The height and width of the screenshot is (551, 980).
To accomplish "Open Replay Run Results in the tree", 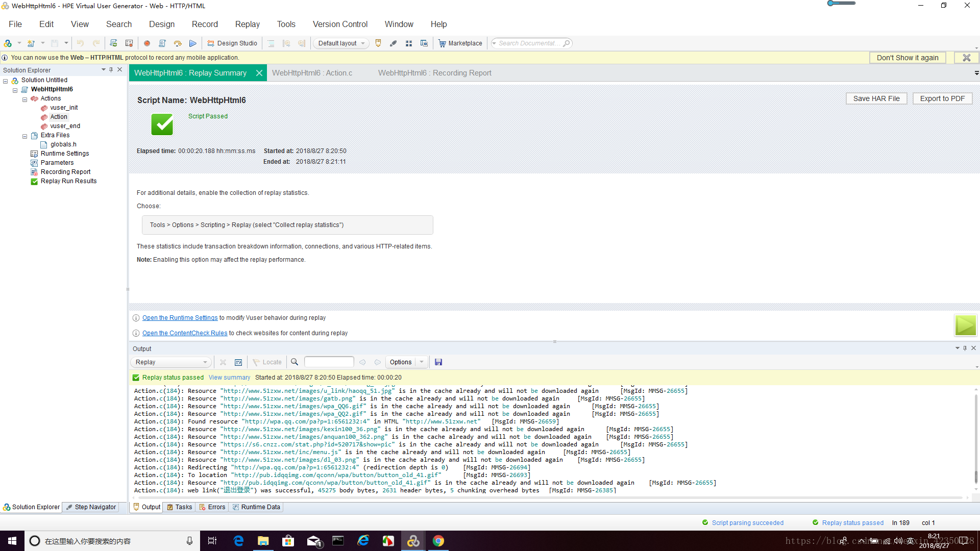I will [x=68, y=181].
